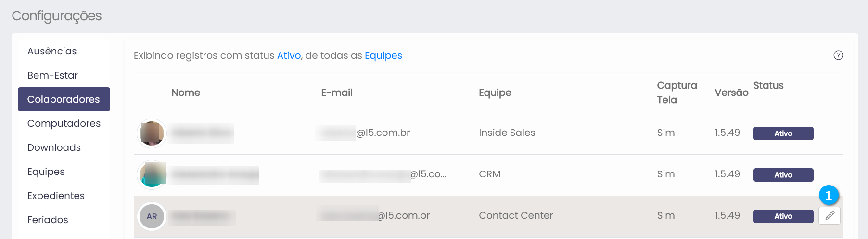Open the help question mark icon
The image size is (868, 239).
point(838,55)
